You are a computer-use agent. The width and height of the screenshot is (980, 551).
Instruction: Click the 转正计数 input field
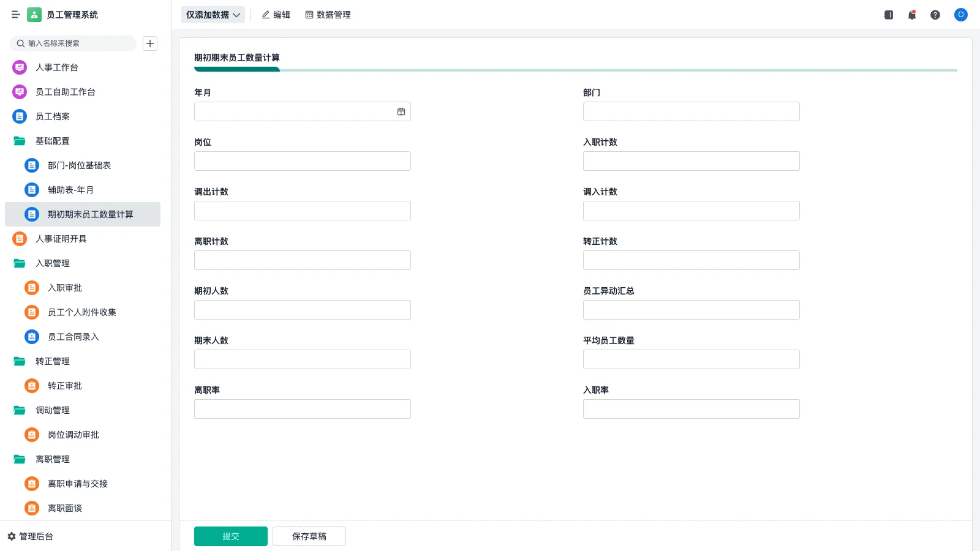(692, 260)
